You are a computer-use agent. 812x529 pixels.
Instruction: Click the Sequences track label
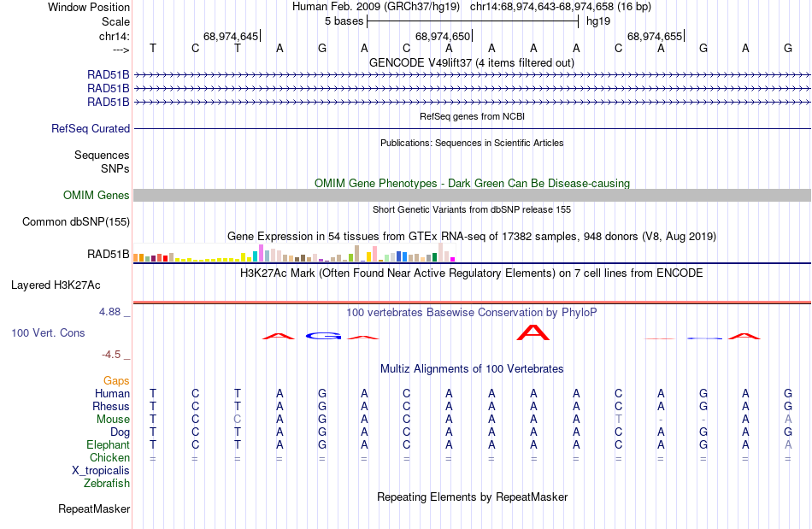pos(102,156)
